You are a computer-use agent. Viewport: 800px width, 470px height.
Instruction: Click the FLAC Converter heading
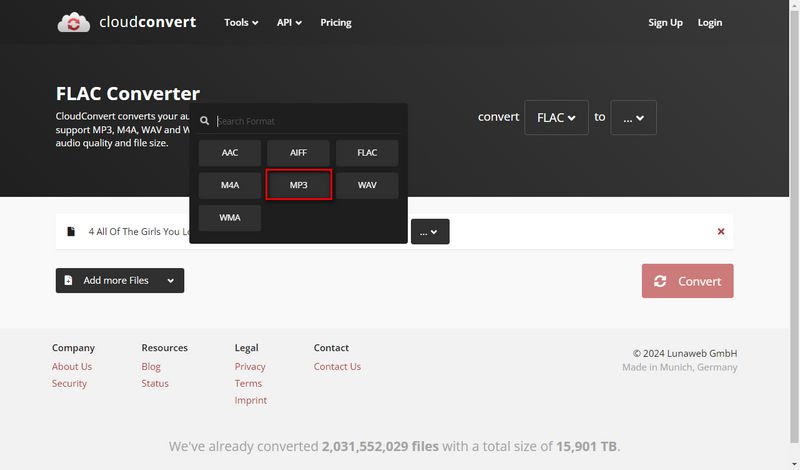point(128,93)
